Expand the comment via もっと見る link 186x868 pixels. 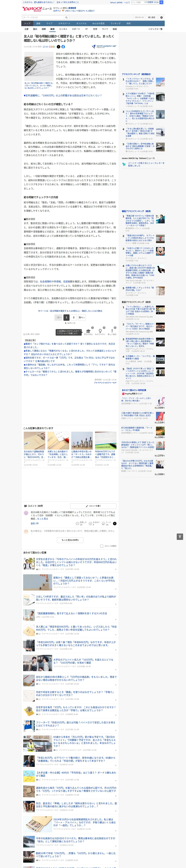tap(43, 519)
